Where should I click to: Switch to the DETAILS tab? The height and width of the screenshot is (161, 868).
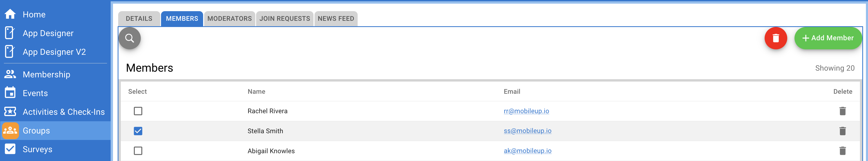click(x=139, y=18)
